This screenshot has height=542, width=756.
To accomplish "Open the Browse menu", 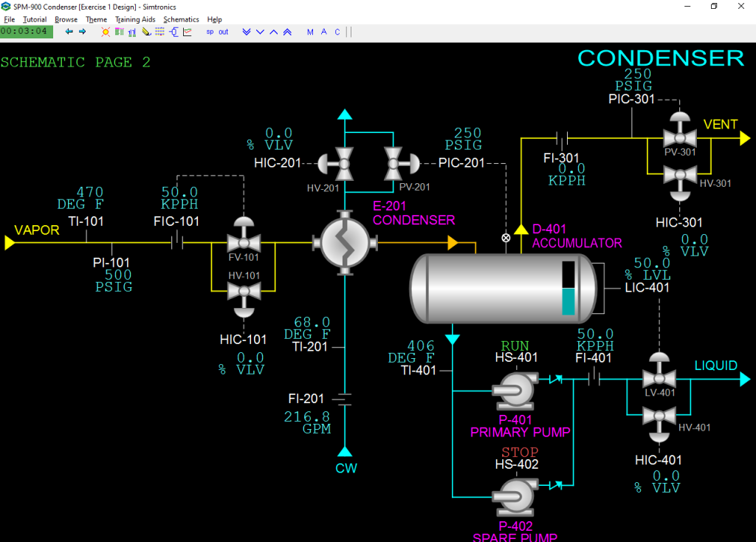I will (66, 19).
